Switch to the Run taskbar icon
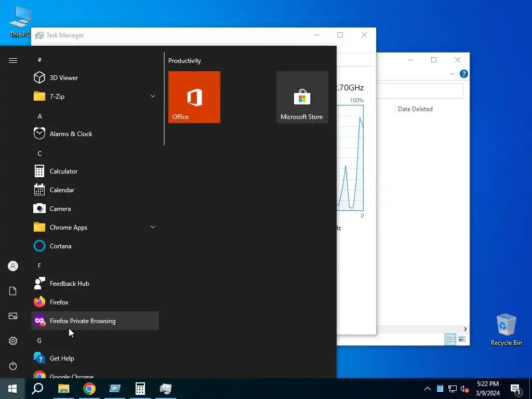The height and width of the screenshot is (399, 532). point(115,389)
